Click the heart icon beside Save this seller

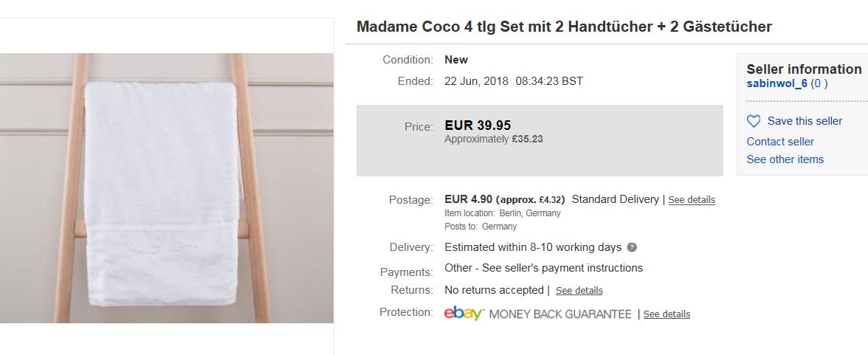(x=754, y=121)
